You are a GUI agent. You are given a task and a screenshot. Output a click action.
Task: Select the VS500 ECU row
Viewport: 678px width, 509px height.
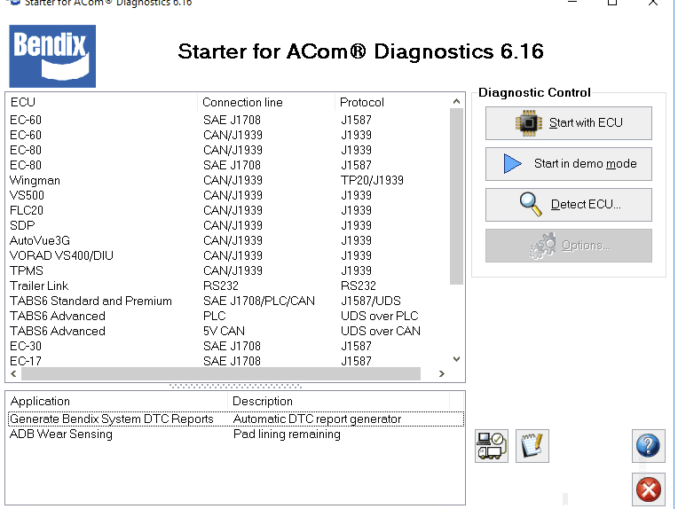point(228,195)
